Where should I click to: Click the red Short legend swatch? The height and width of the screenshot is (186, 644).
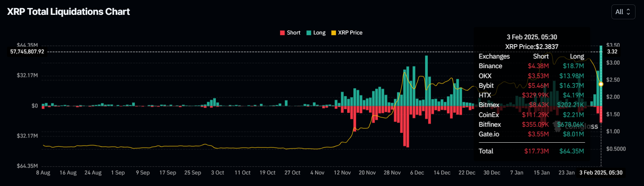pyautogui.click(x=282, y=33)
